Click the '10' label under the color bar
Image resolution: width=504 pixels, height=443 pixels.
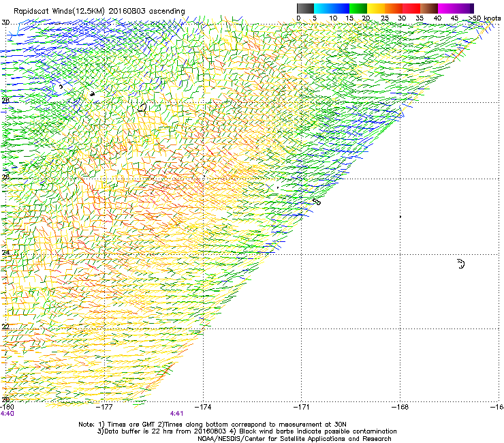click(333, 18)
